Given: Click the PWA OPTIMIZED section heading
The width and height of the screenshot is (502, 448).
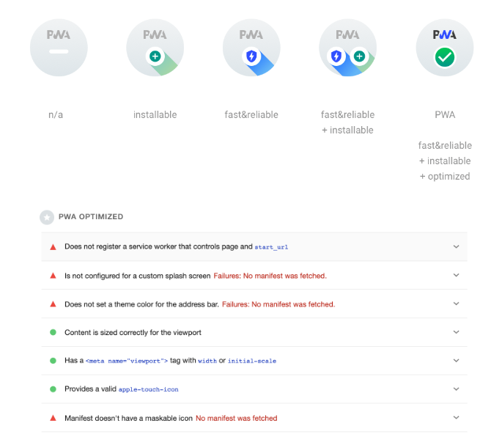Looking at the screenshot, I should (91, 217).
